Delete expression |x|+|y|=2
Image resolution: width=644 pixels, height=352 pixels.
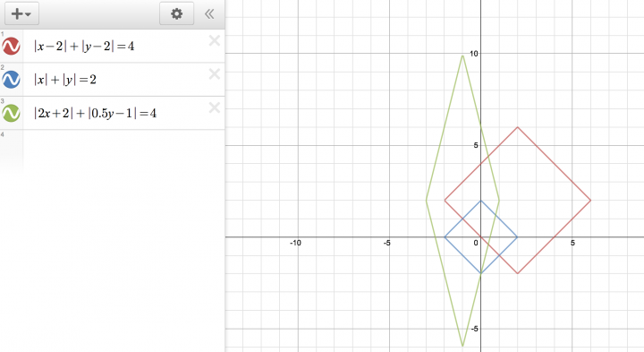[215, 74]
